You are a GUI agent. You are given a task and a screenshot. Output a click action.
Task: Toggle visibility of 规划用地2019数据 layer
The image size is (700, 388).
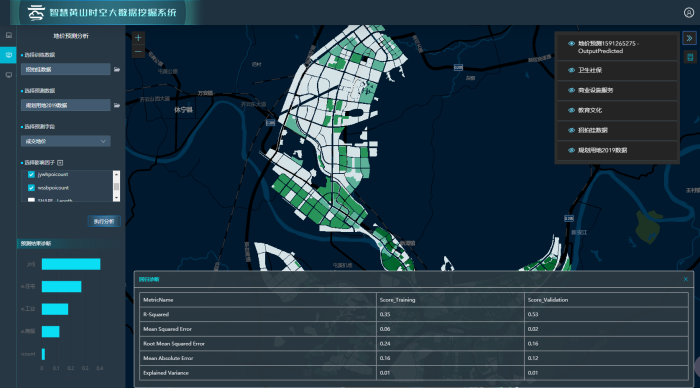571,150
